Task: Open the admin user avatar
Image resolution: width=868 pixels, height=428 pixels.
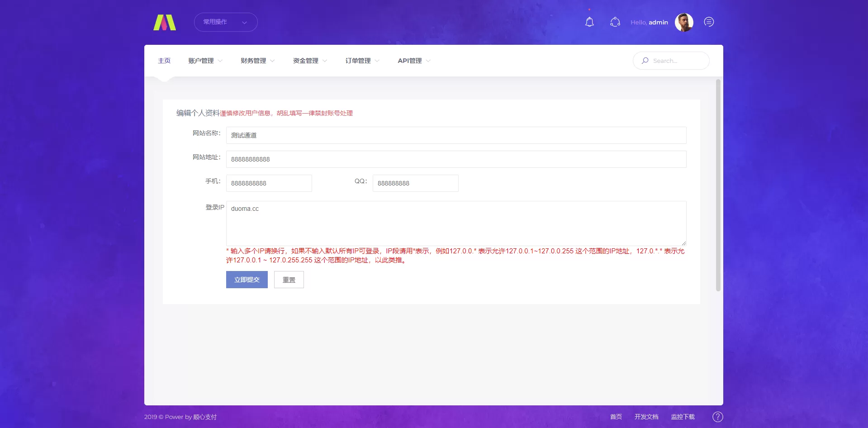Action: coord(683,22)
